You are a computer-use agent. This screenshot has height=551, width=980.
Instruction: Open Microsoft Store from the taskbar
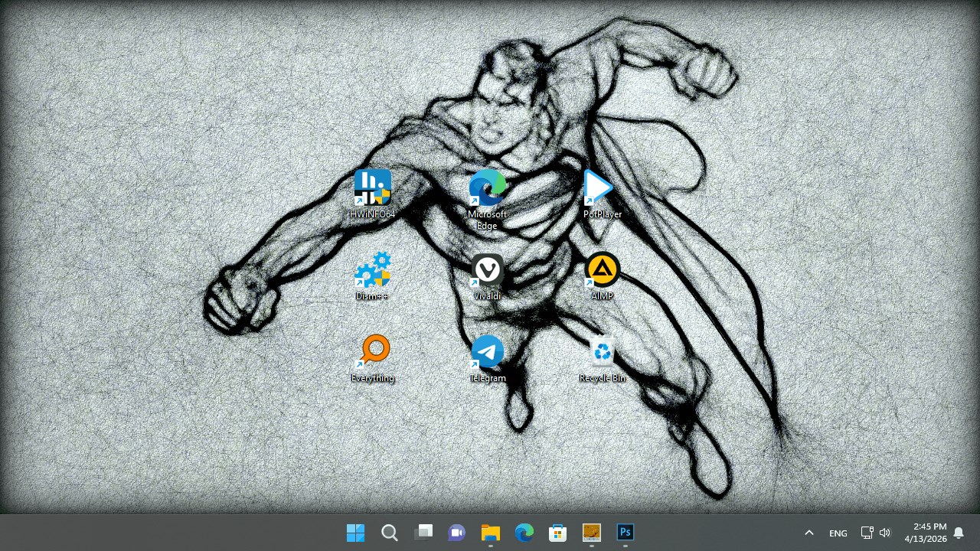(x=557, y=533)
